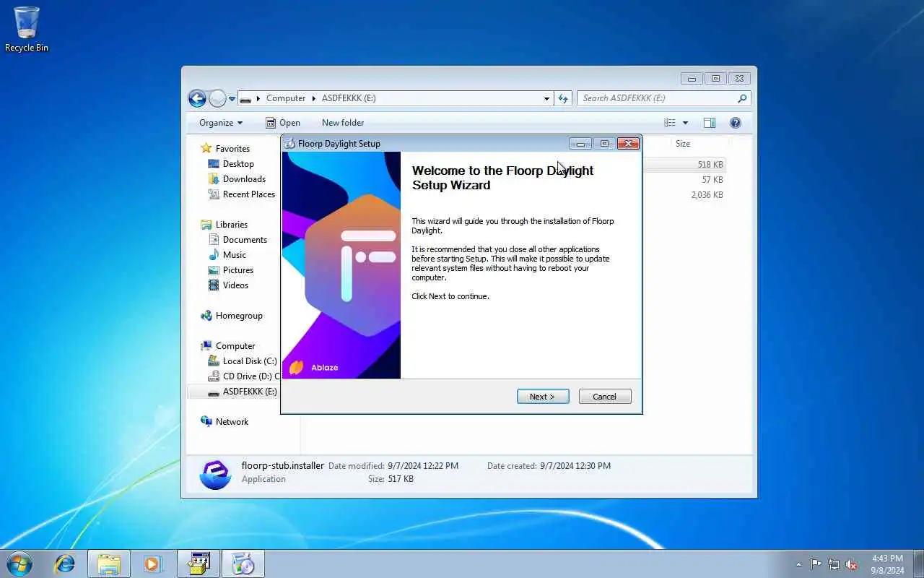Create a New folder from toolbar
The image size is (924, 578).
point(343,123)
